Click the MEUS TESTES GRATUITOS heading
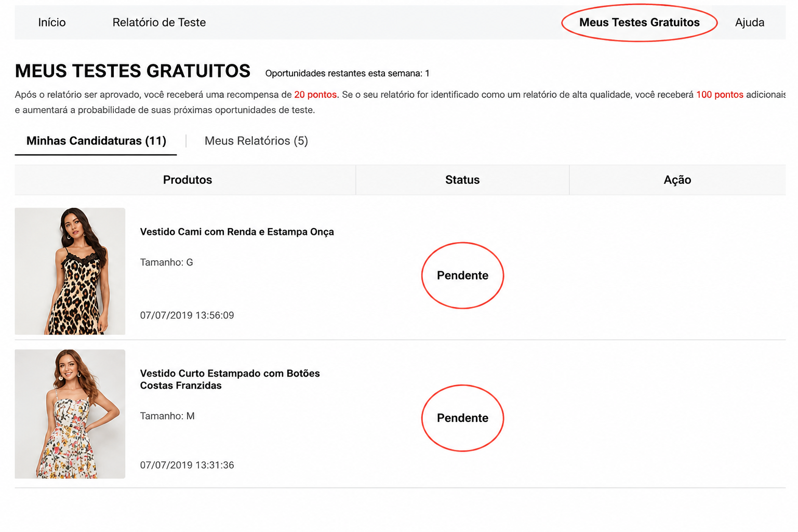 tap(132, 71)
